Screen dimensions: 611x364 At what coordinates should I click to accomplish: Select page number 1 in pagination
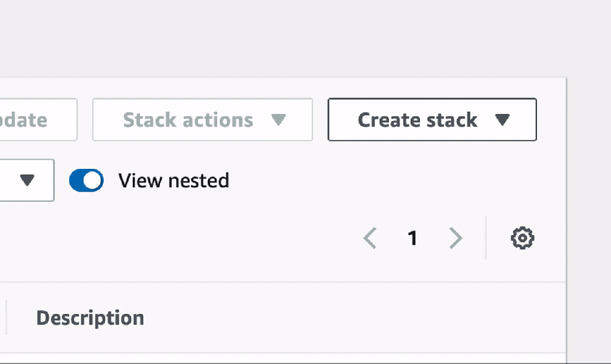(x=412, y=239)
